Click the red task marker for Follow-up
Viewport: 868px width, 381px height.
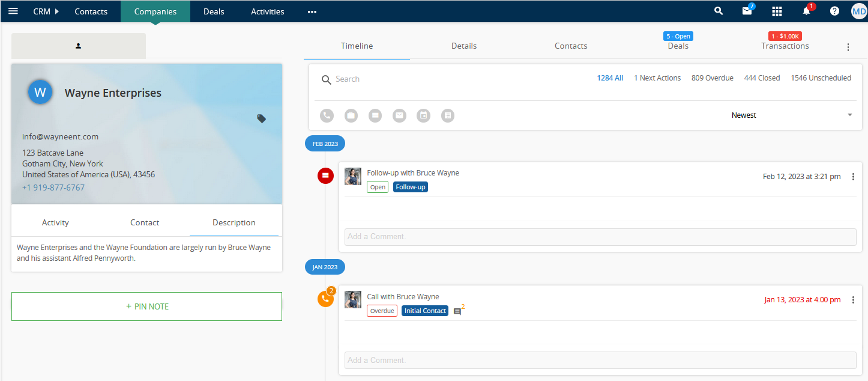(x=325, y=175)
